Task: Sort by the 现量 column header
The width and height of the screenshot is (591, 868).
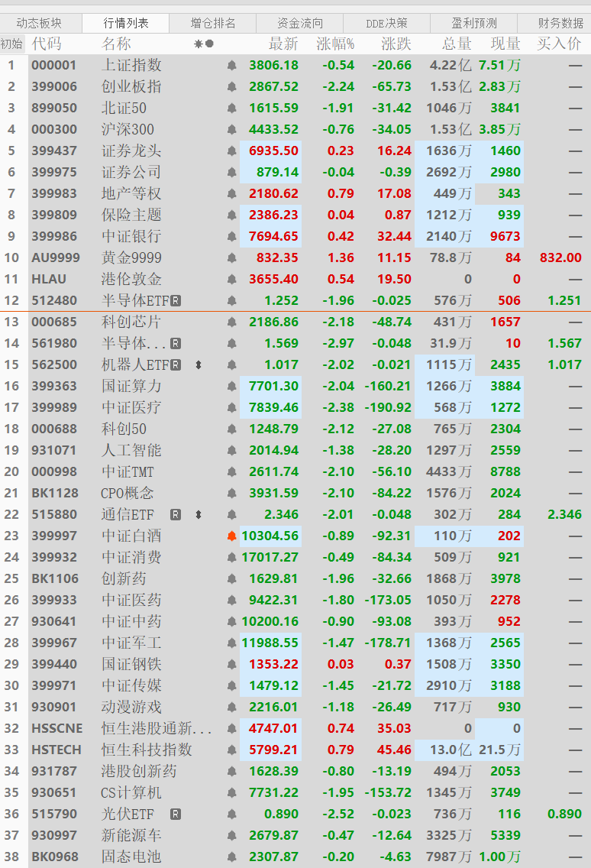Action: pyautogui.click(x=505, y=44)
